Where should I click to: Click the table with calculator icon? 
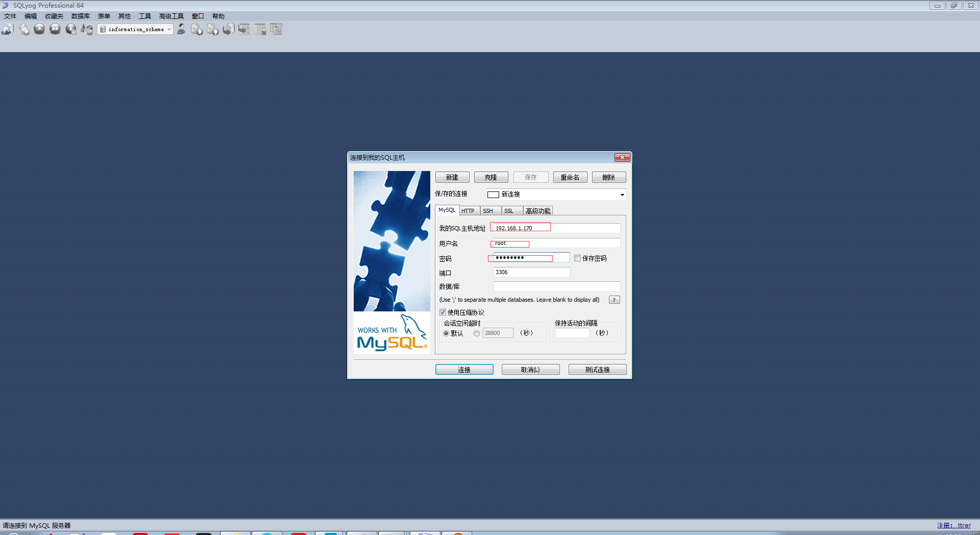[260, 29]
